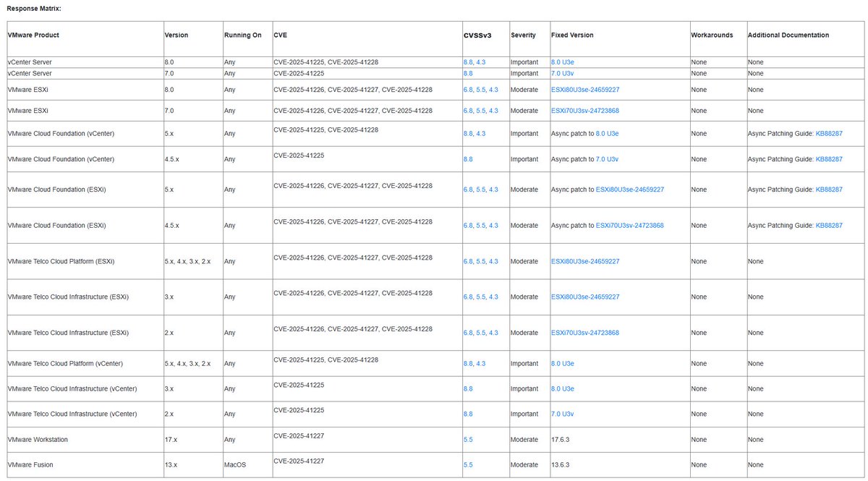Click the Version column header
The image size is (868, 481).
coord(176,35)
